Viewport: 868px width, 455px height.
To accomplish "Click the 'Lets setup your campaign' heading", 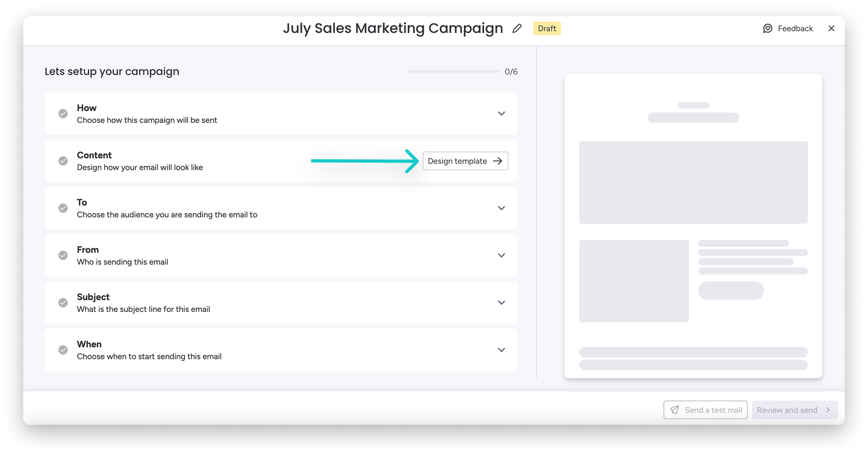I will [112, 72].
